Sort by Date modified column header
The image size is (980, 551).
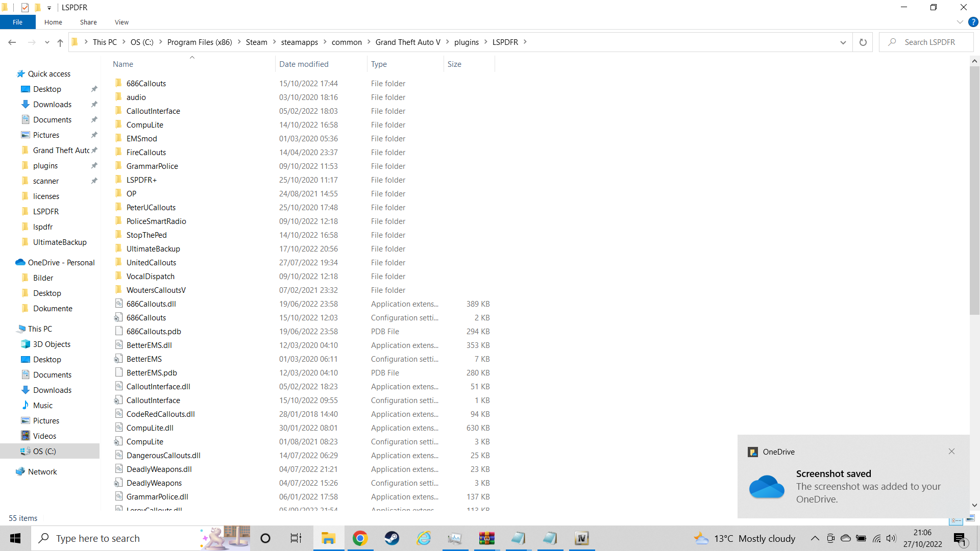pos(304,64)
